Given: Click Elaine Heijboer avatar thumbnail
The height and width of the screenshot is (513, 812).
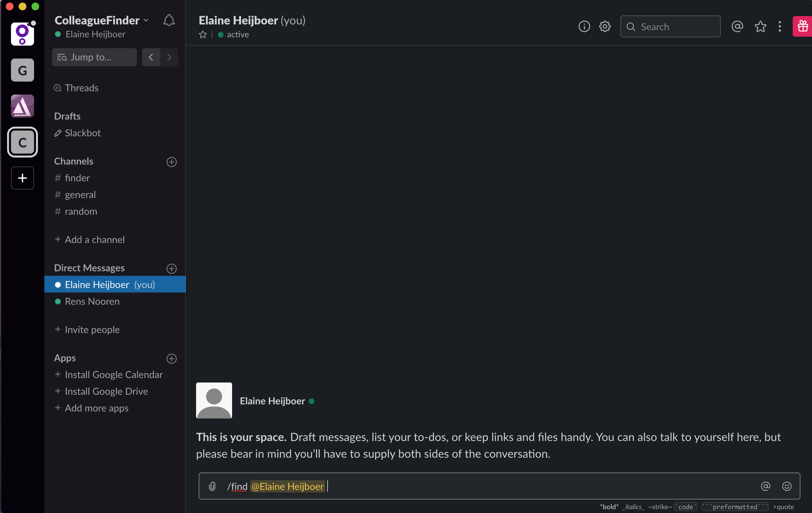Looking at the screenshot, I should 214,401.
